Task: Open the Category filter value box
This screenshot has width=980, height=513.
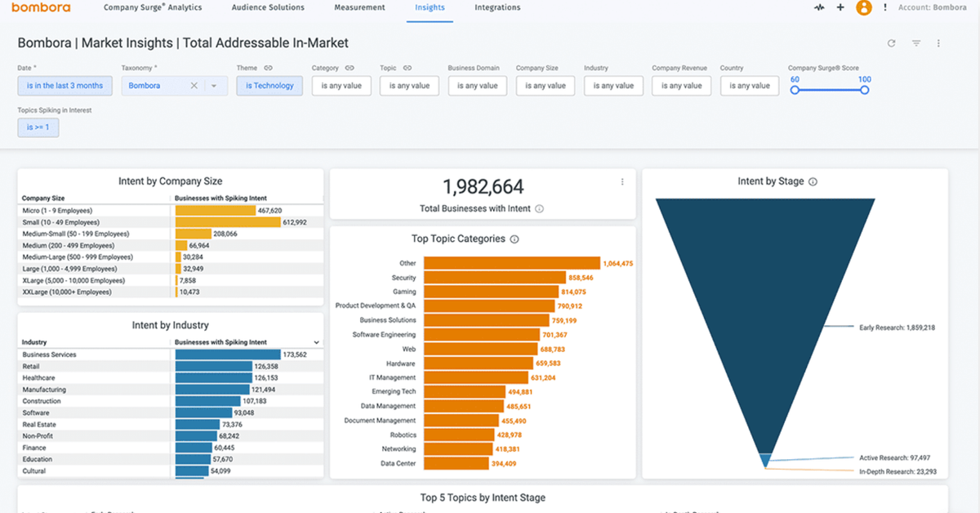Action: [341, 86]
